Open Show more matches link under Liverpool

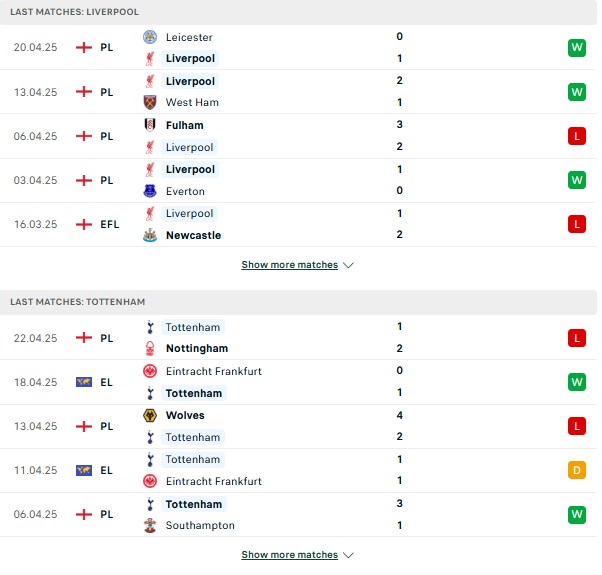click(x=289, y=265)
